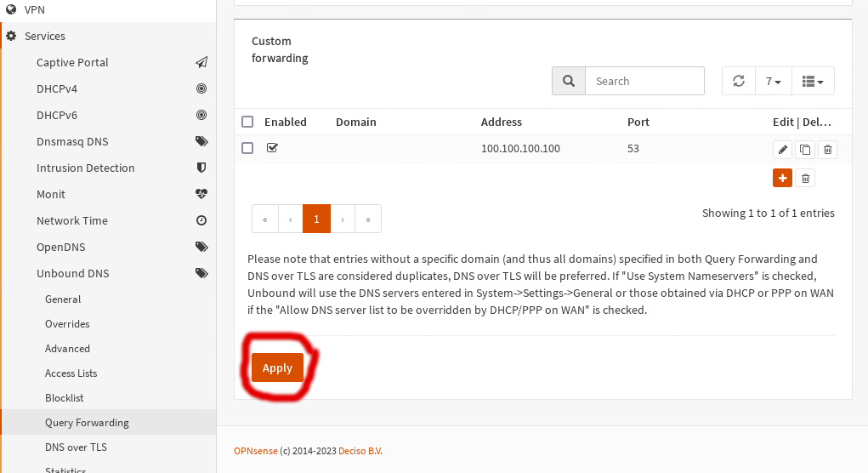Click the delete selected trash icon below table
868x473 pixels.
click(806, 178)
